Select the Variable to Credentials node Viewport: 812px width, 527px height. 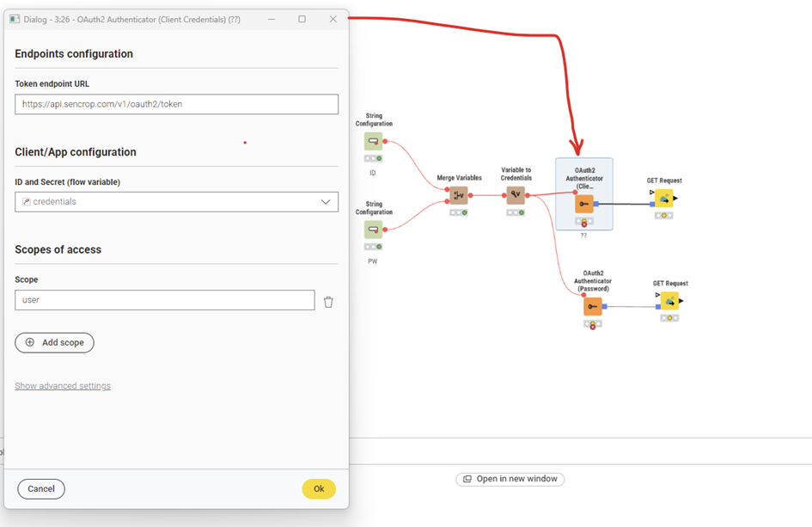(516, 195)
